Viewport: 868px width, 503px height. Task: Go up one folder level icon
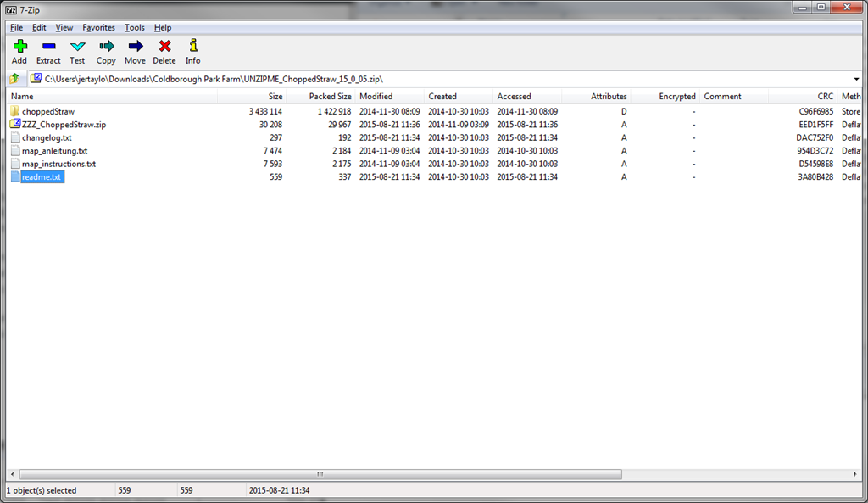(x=14, y=79)
